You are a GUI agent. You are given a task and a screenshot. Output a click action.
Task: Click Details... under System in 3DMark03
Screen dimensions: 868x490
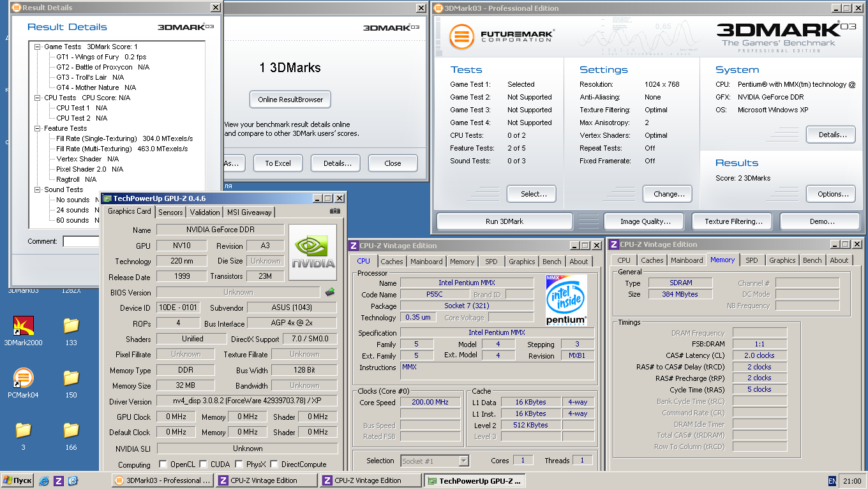pos(832,135)
